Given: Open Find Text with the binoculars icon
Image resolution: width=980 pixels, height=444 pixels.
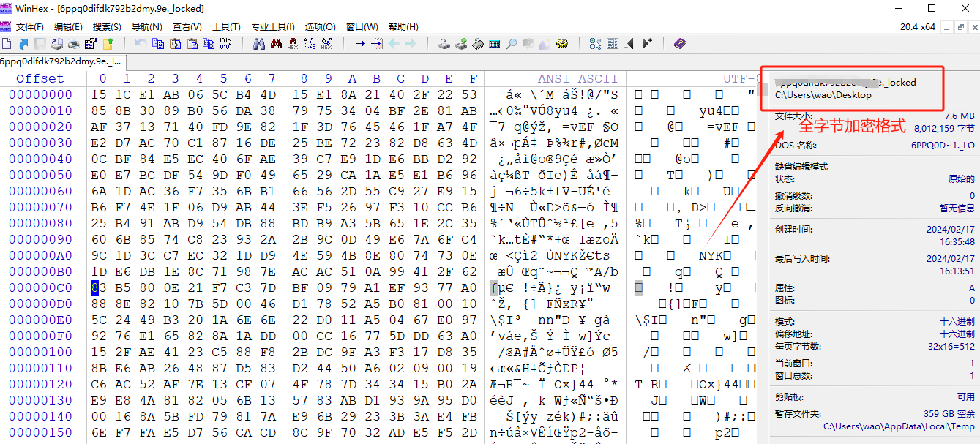Looking at the screenshot, I should pyautogui.click(x=258, y=44).
